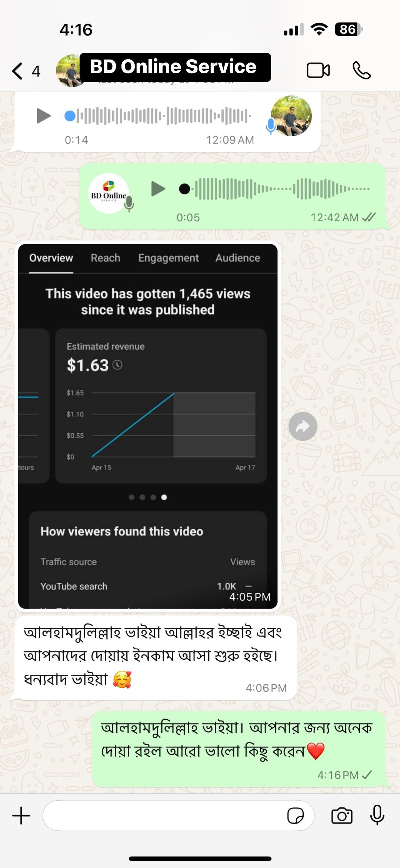The height and width of the screenshot is (868, 400).
Task: Tap the sender avatar on received voice note
Action: click(x=291, y=116)
